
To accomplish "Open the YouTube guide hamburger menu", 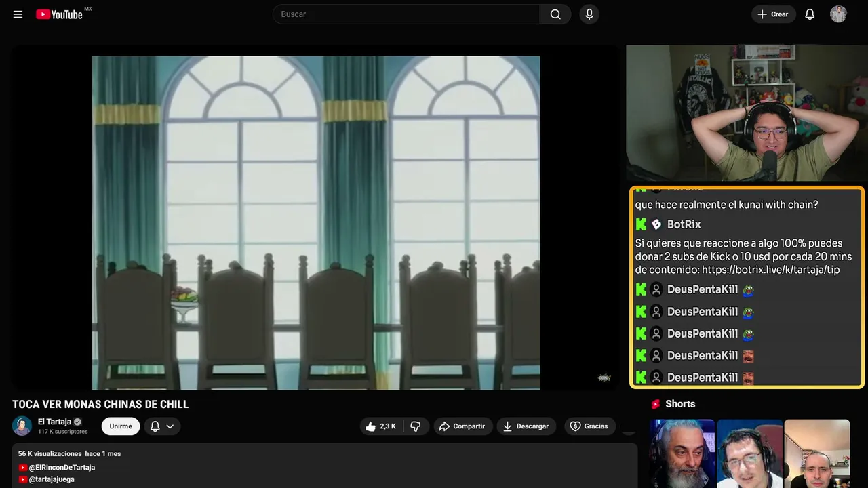I will click(x=18, y=14).
